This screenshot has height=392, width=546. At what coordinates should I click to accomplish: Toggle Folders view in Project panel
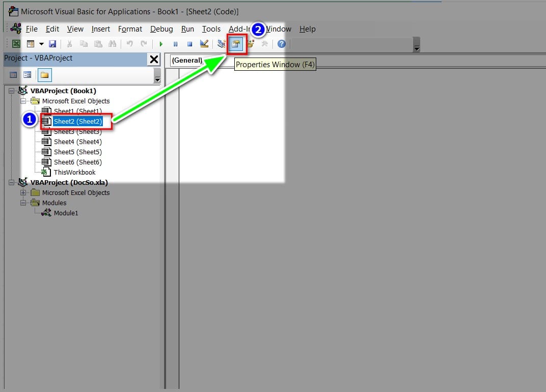[44, 75]
